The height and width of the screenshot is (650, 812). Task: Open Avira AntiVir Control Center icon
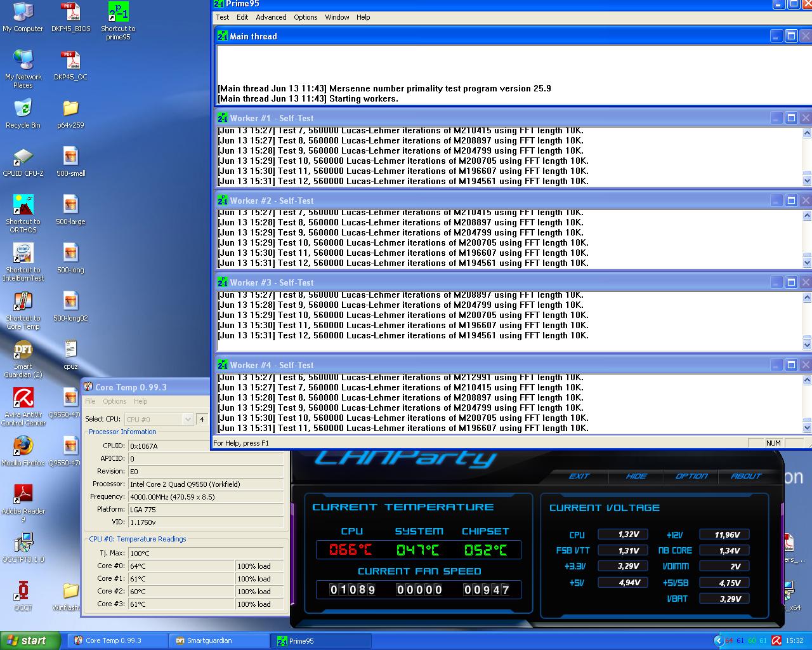tap(23, 408)
